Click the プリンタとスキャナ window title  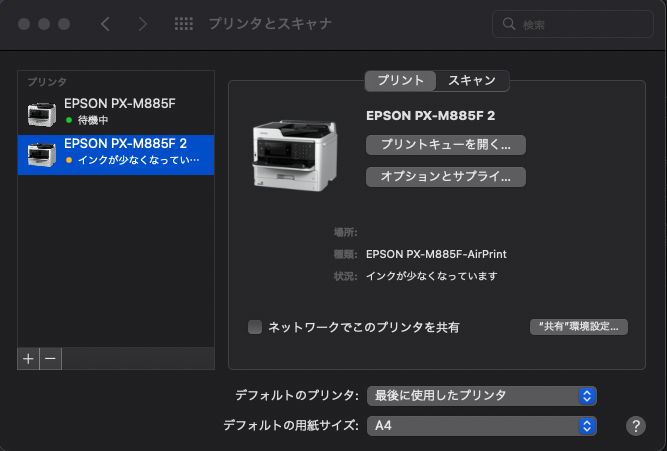tap(270, 24)
